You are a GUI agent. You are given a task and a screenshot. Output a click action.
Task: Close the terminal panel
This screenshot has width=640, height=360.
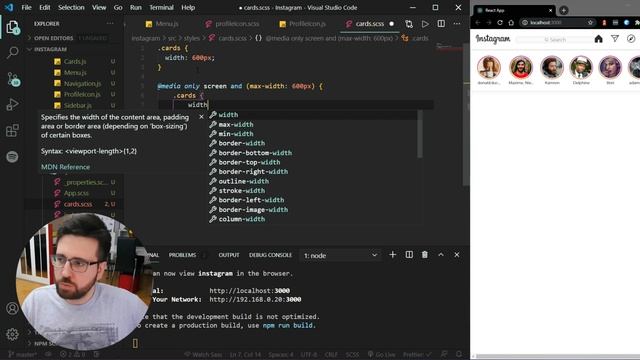coord(457,255)
